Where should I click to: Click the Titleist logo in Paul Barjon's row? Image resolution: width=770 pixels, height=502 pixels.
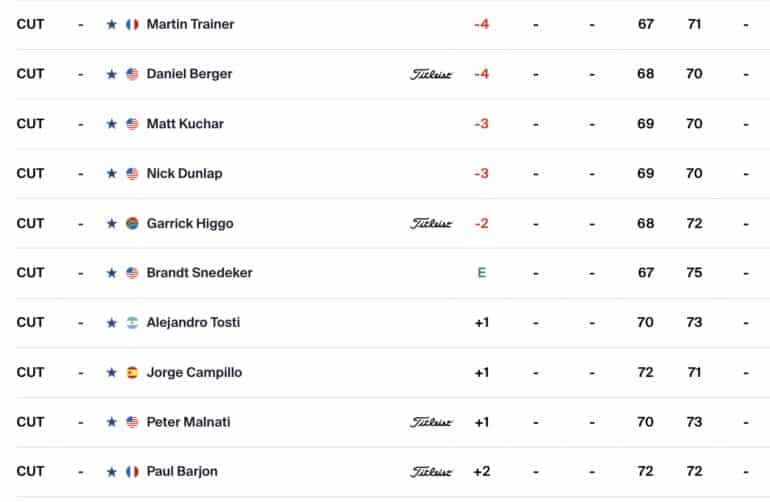(431, 472)
